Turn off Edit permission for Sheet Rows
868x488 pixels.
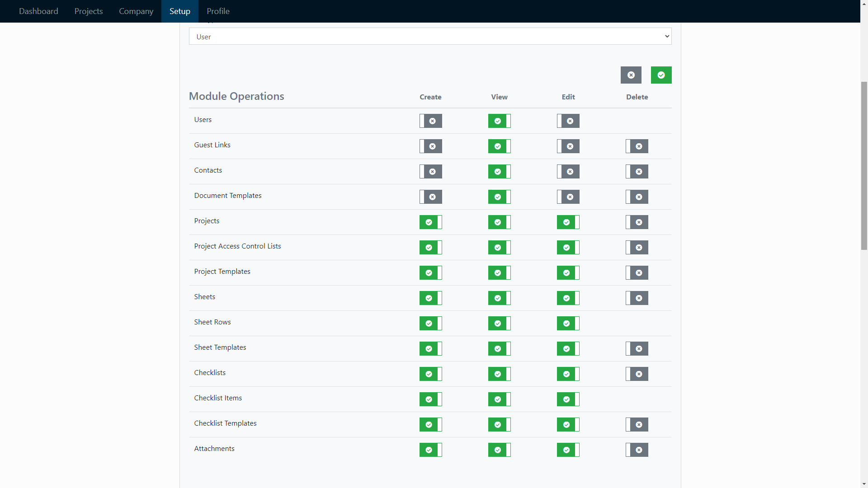568,323
